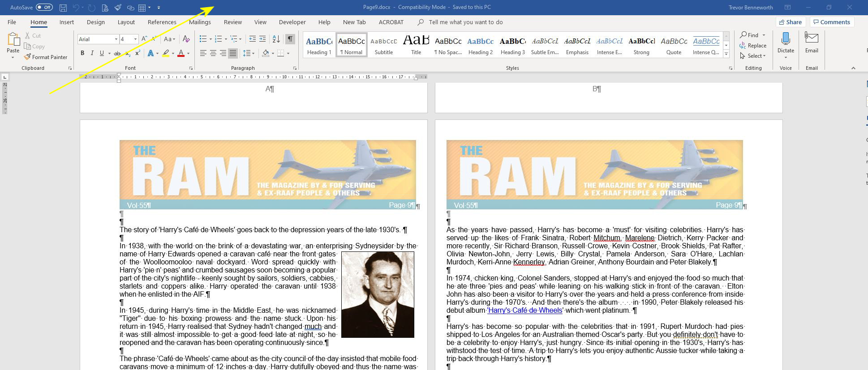
Task: Follow the 'Harry's Café de Wheels' hyperlink
Action: (524, 310)
